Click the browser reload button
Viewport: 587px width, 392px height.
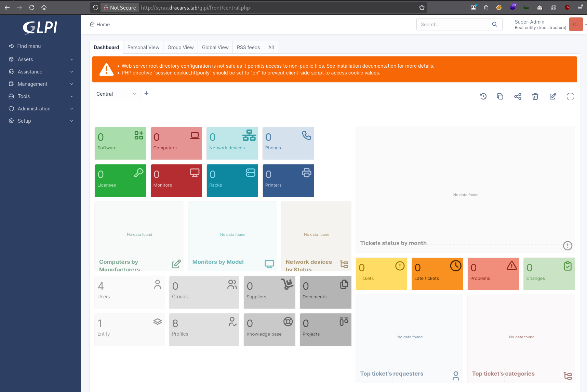(x=32, y=8)
